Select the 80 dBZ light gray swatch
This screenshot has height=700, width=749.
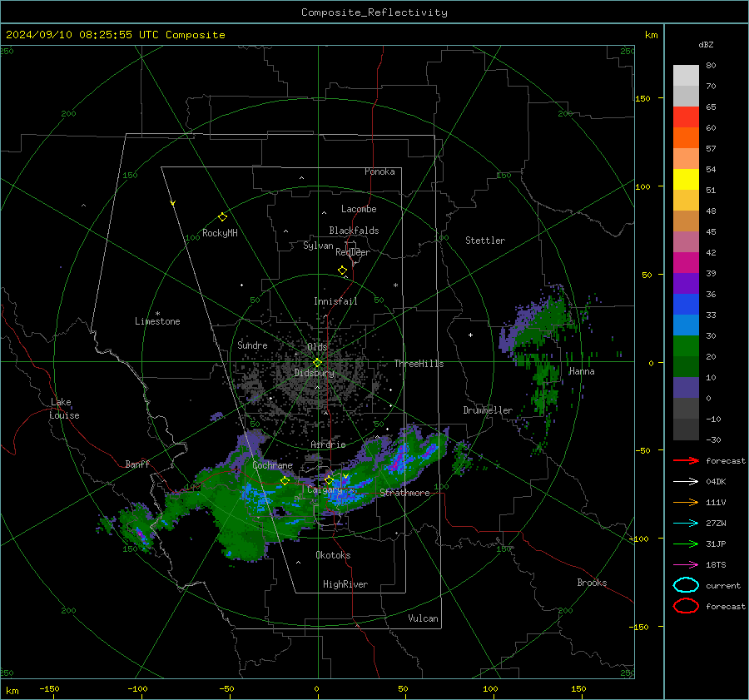[x=686, y=75]
